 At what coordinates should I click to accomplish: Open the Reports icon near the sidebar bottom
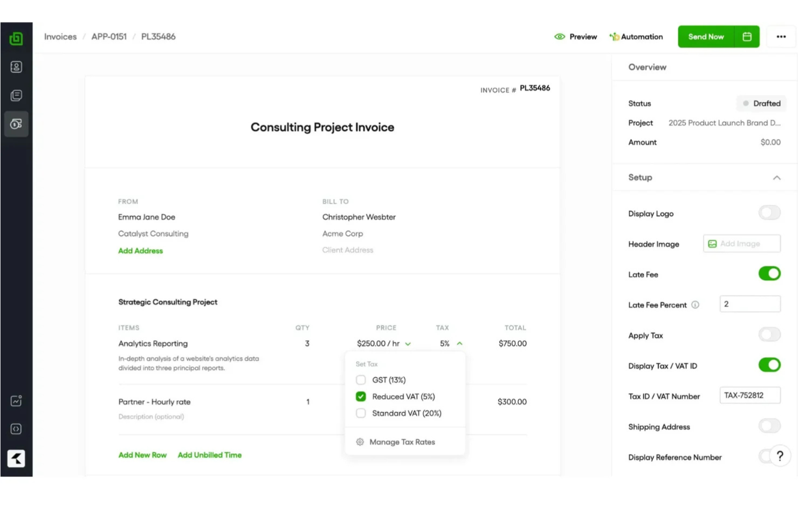(x=16, y=400)
